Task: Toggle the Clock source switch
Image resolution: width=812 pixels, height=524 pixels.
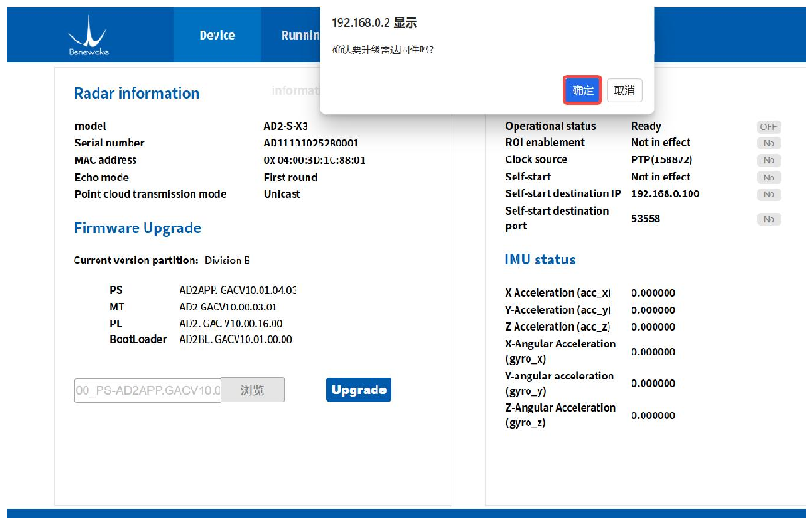Action: [x=769, y=160]
